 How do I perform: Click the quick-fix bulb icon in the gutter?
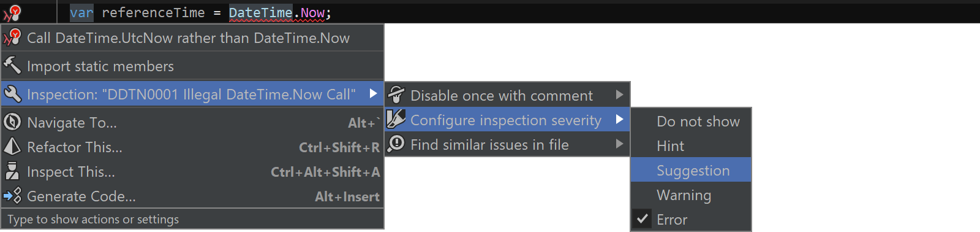point(12,12)
